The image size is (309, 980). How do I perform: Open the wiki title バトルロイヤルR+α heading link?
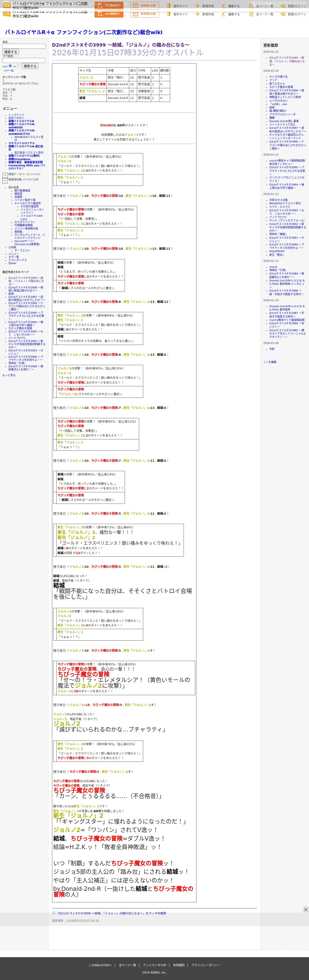(x=84, y=32)
